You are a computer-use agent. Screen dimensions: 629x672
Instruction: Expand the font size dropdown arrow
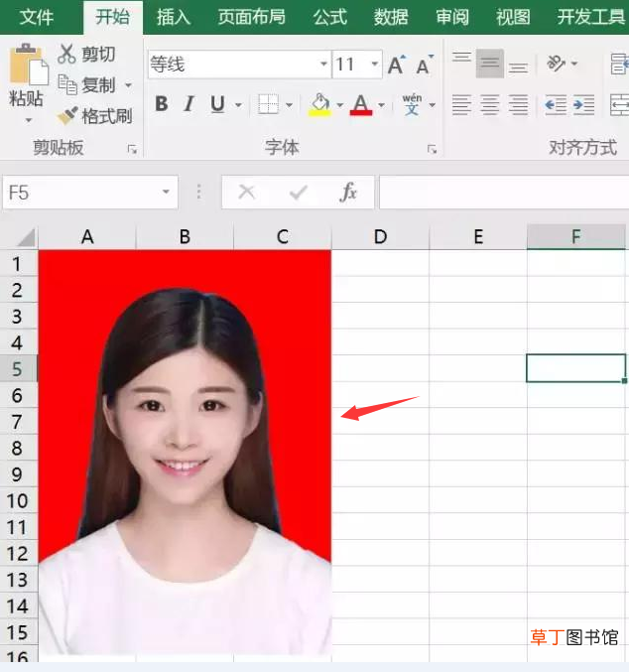pos(375,65)
